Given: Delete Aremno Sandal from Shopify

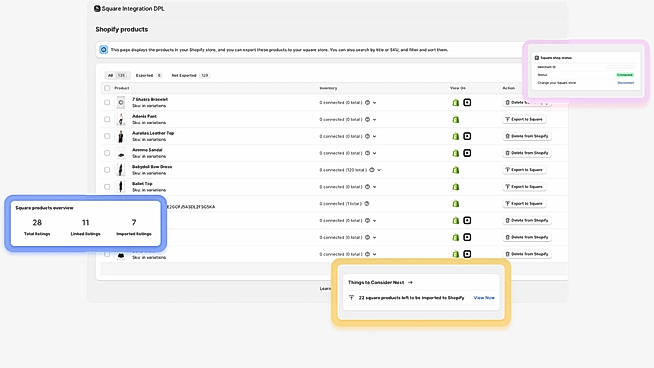Looking at the screenshot, I should pyautogui.click(x=527, y=153).
